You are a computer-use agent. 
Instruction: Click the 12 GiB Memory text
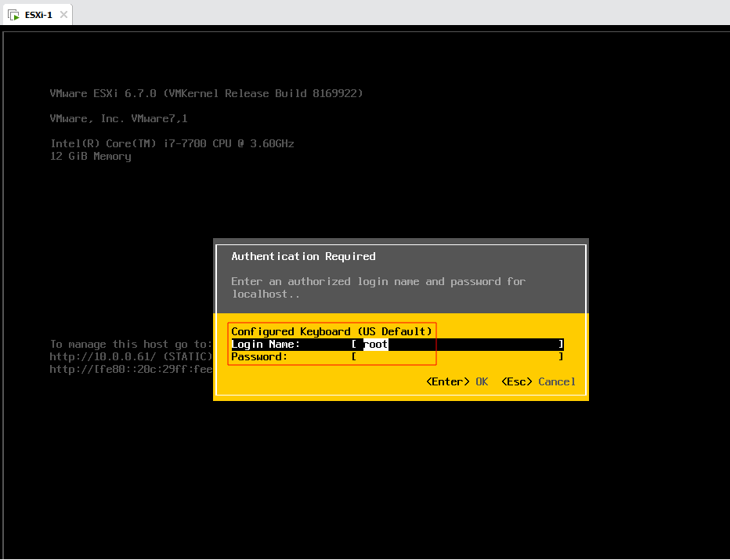91,157
